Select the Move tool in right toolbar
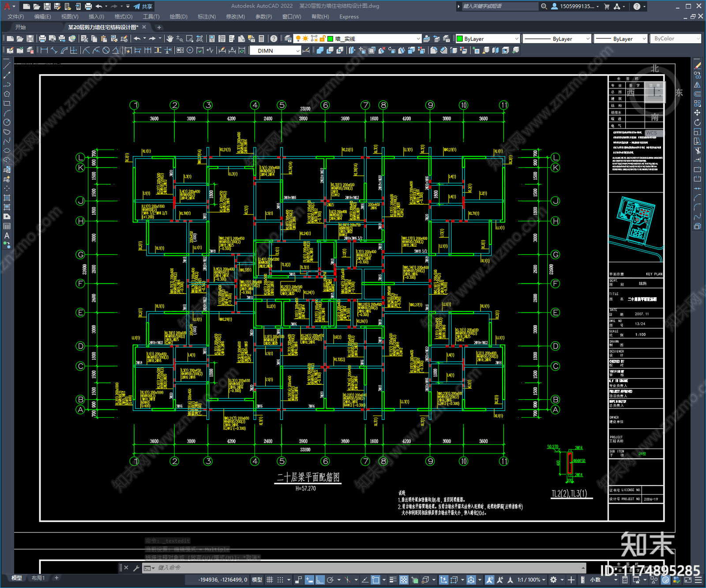The height and width of the screenshot is (588, 706). [697, 113]
